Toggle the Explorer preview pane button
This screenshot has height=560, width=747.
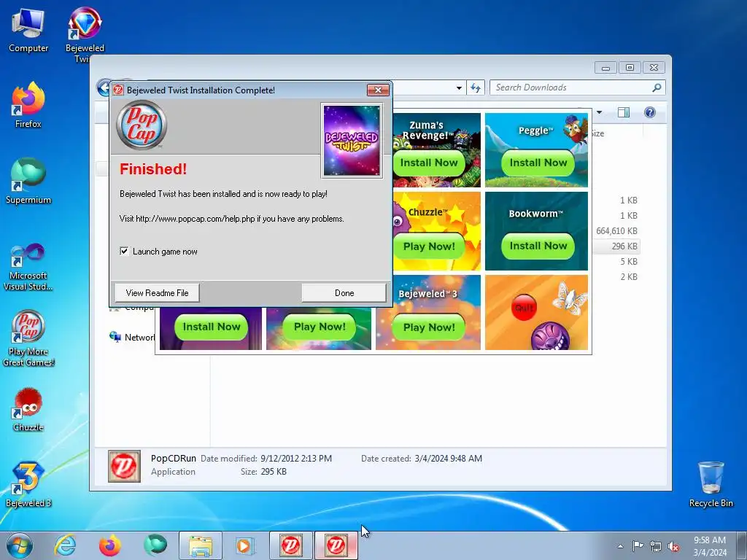[623, 112]
